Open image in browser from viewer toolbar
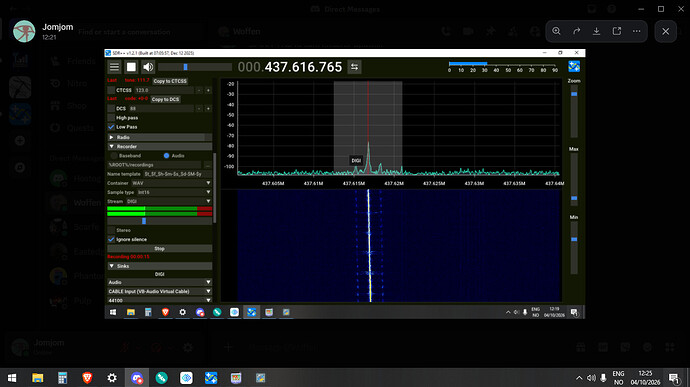Image resolution: width=690 pixels, height=387 pixels. tap(617, 31)
